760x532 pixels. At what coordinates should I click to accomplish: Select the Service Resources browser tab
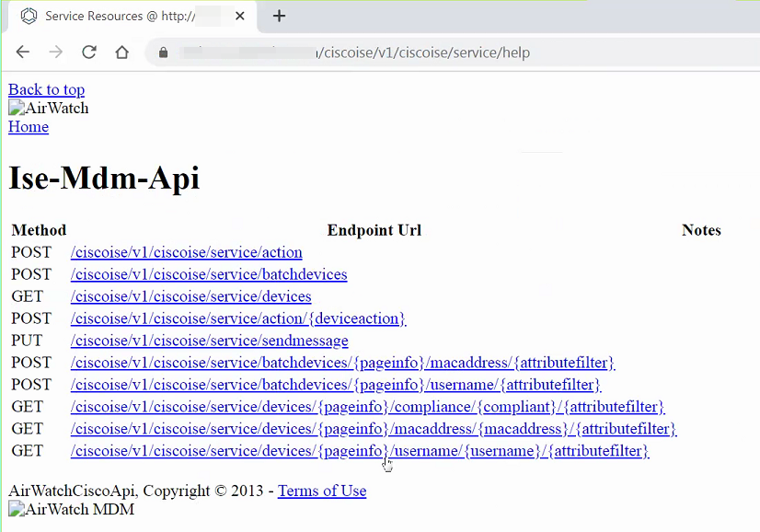coord(120,16)
